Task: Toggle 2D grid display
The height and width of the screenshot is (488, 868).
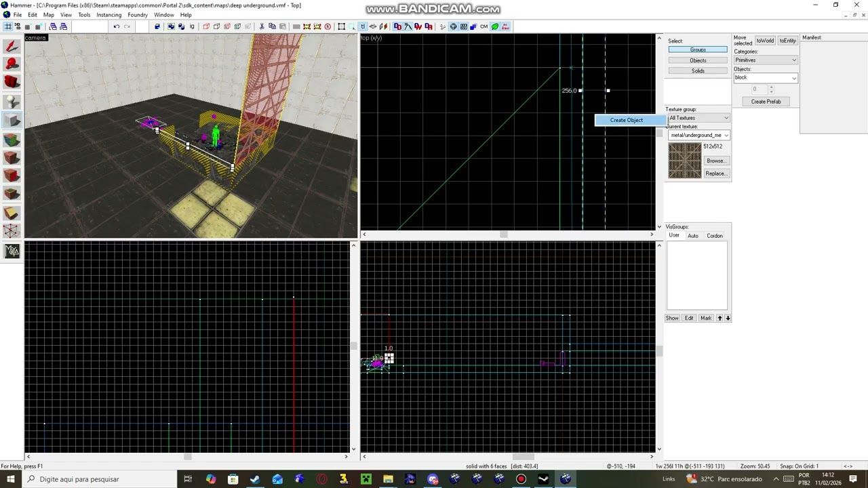Action: pyautogui.click(x=7, y=26)
